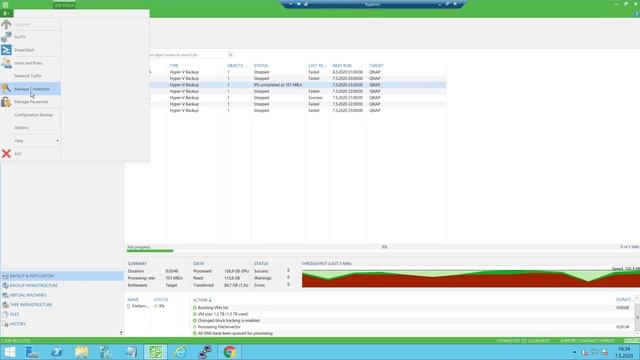Sort by the Objects column header
Viewport: 640px width, 360px height.
[x=235, y=66]
